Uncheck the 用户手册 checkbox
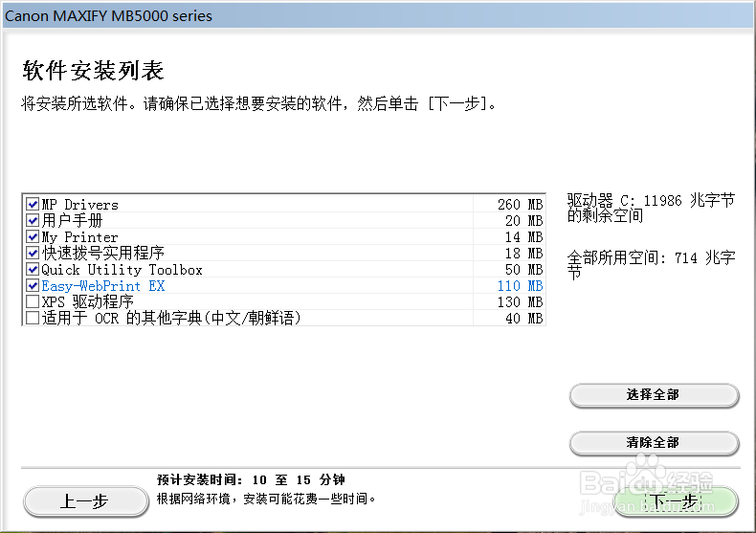The width and height of the screenshot is (756, 533). [x=33, y=220]
